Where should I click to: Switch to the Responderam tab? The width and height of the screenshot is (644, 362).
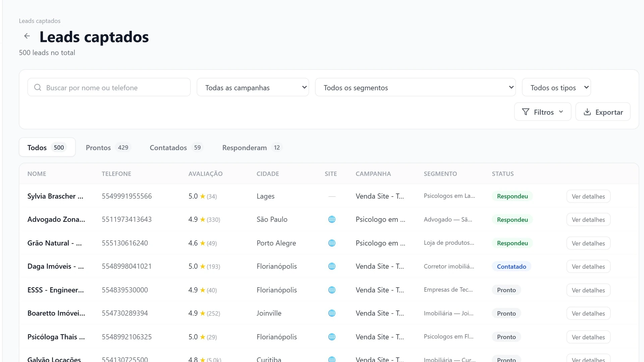[252, 147]
